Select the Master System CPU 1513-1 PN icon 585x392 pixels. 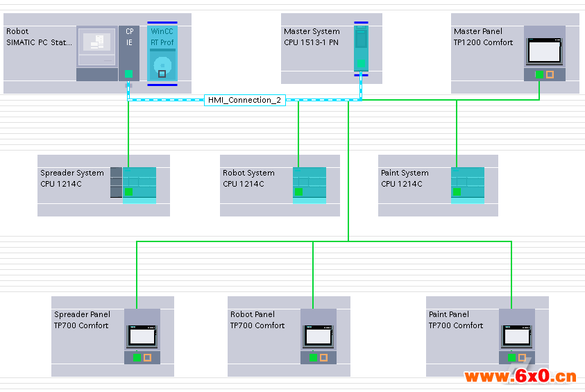tap(361, 48)
